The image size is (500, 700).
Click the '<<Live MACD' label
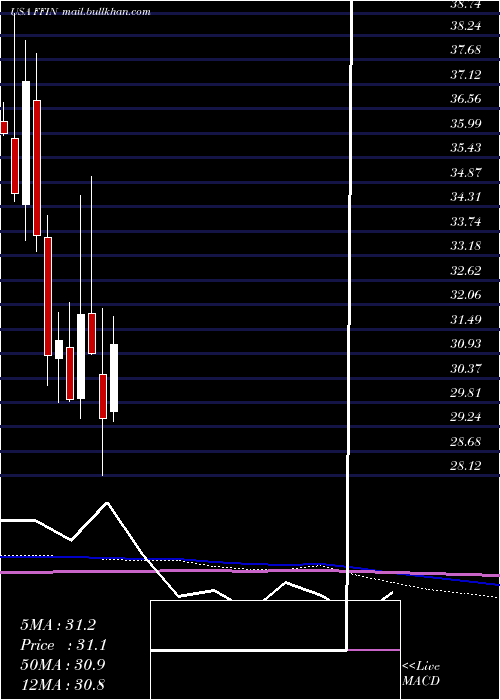[421, 673]
